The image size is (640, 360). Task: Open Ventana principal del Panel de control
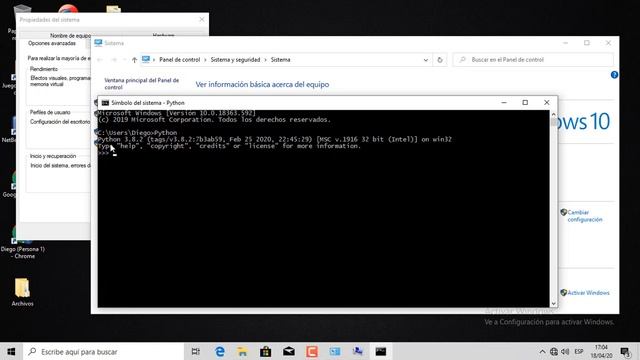[x=141, y=84]
